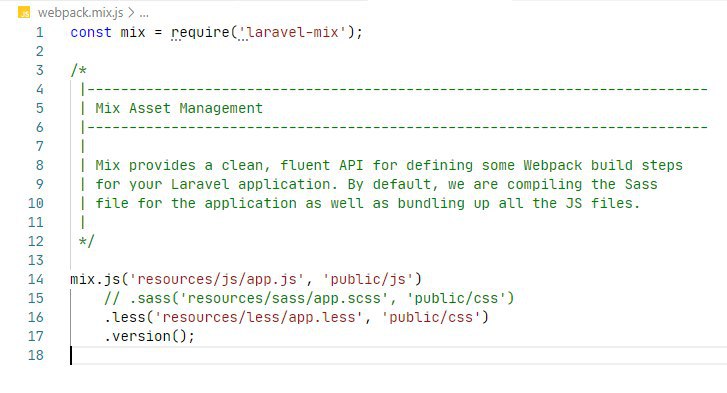Click 'resources/js/app.js' string
Image resolution: width=727 pixels, height=393 pixels.
pos(217,279)
